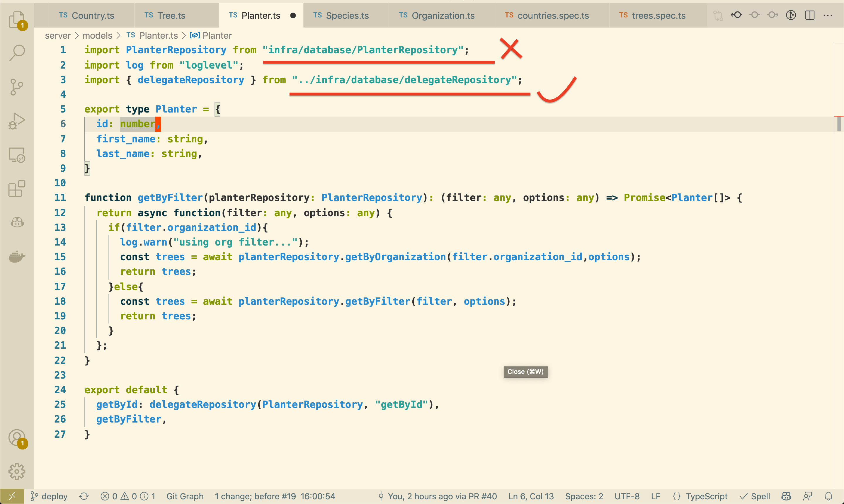This screenshot has height=504, width=844.
Task: Expand the Planter symbol breadcrumb
Action: (x=211, y=35)
